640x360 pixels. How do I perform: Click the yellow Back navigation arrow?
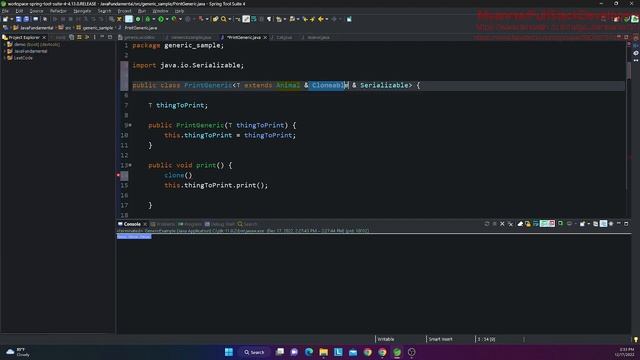(x=321, y=19)
